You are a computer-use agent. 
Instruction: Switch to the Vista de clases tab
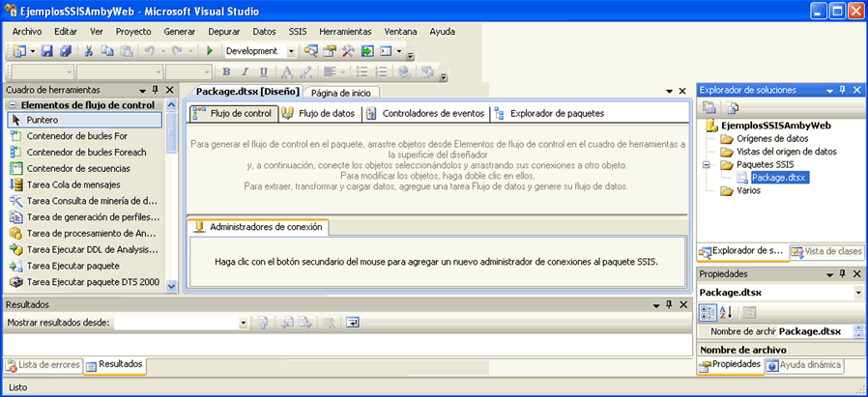(825, 251)
